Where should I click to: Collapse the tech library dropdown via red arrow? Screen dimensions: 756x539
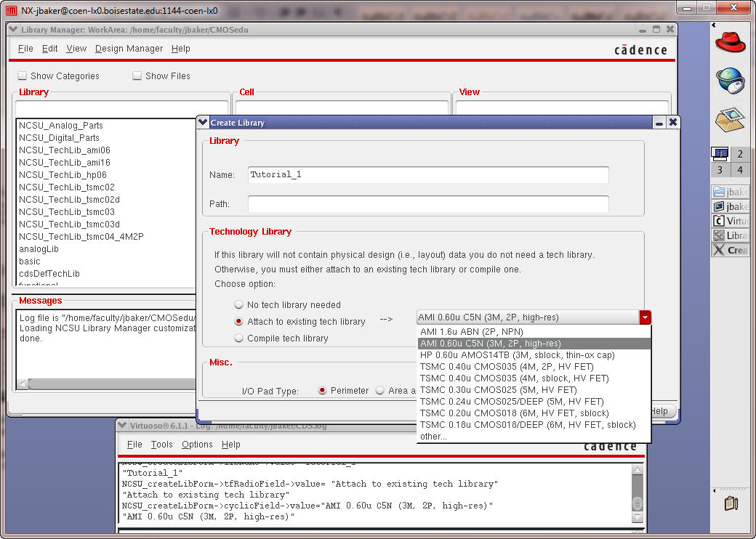[645, 317]
